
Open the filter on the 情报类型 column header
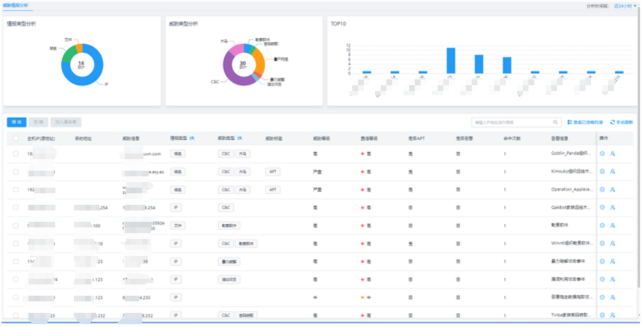pos(191,138)
